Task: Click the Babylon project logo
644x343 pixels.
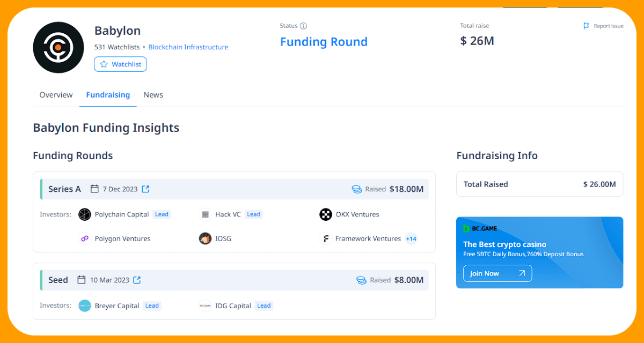Action: pos(58,48)
